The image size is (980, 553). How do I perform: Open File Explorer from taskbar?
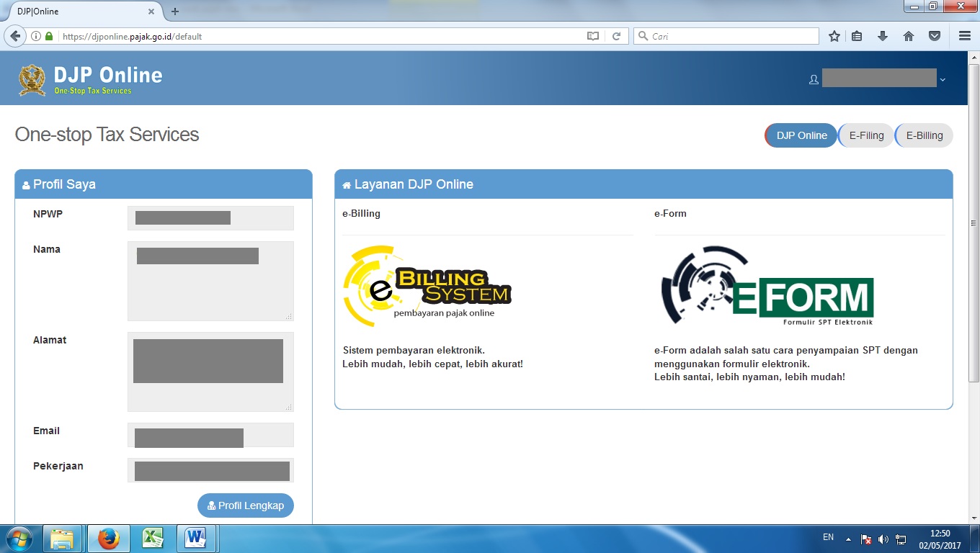(63, 539)
